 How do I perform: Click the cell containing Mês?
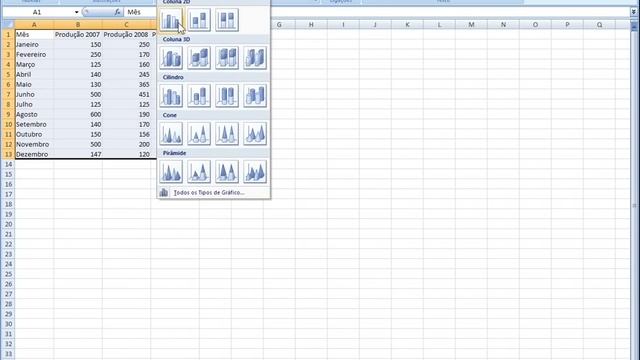[x=34, y=34]
